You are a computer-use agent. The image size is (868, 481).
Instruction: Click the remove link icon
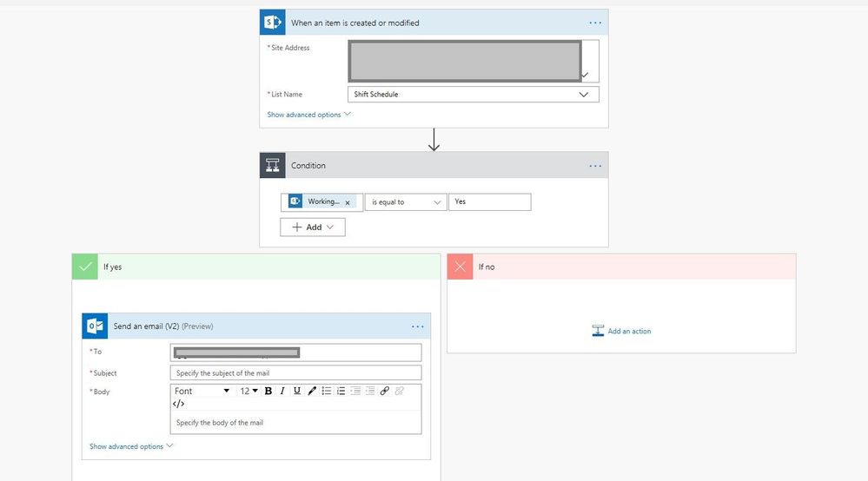pos(399,391)
